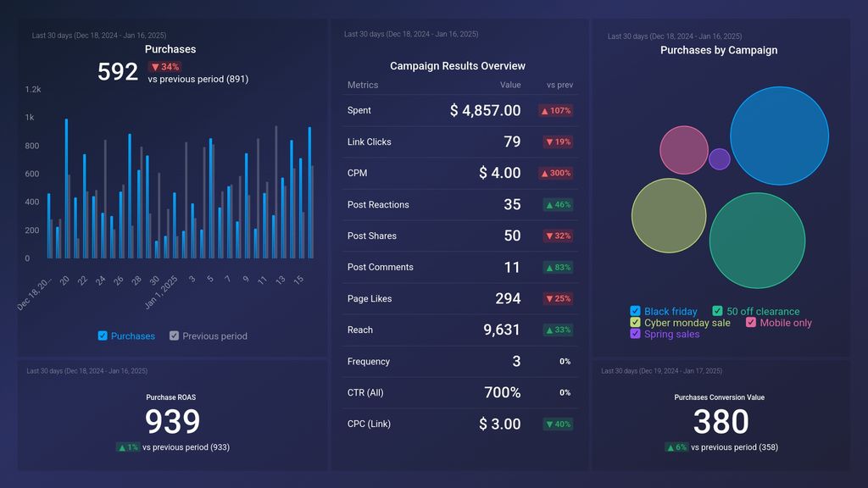Click the 1.2k y-axis label
The image size is (868, 488).
33,89
